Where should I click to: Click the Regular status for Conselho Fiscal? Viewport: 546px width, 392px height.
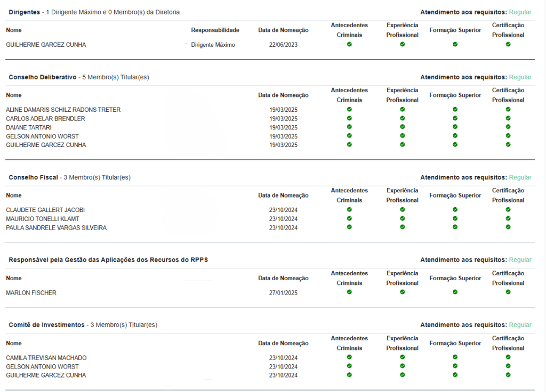click(520, 177)
